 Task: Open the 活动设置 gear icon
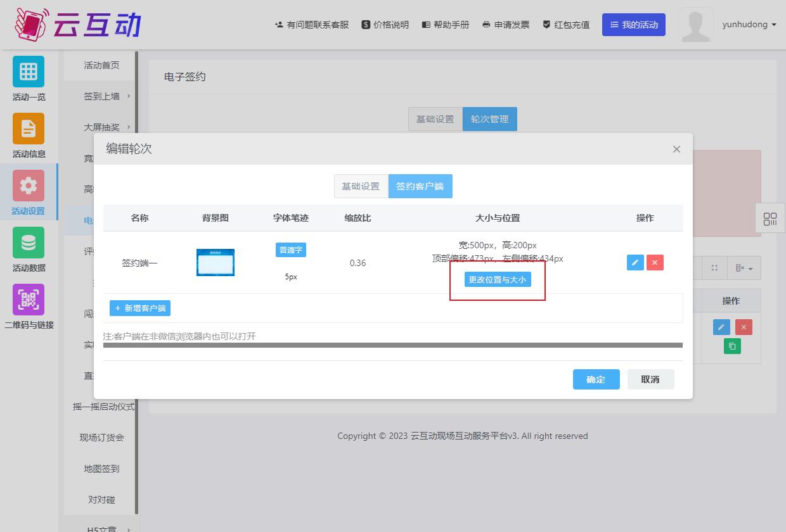(29, 186)
